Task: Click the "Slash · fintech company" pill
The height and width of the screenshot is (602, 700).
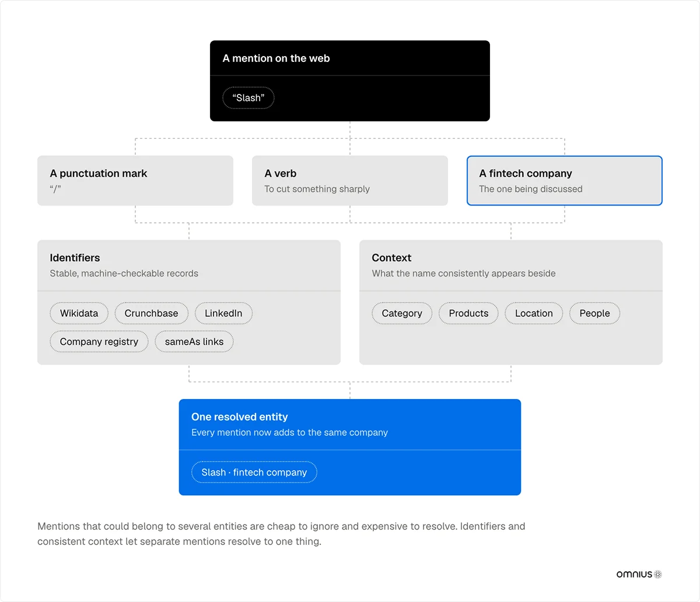Action: click(254, 473)
